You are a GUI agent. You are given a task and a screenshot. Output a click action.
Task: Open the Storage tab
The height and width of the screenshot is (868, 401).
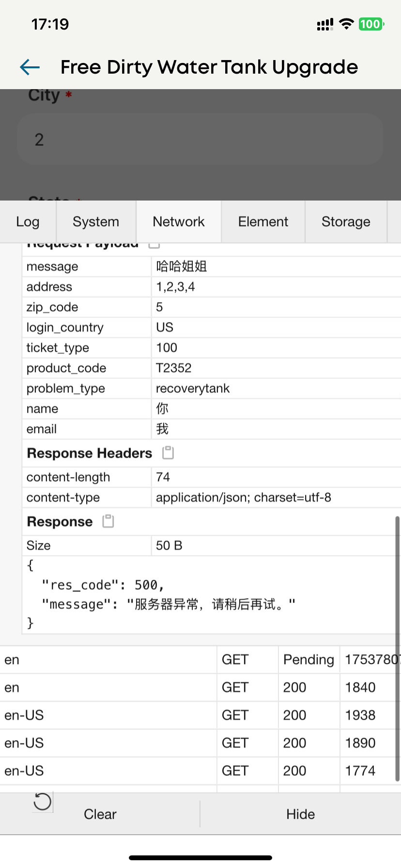tap(346, 222)
